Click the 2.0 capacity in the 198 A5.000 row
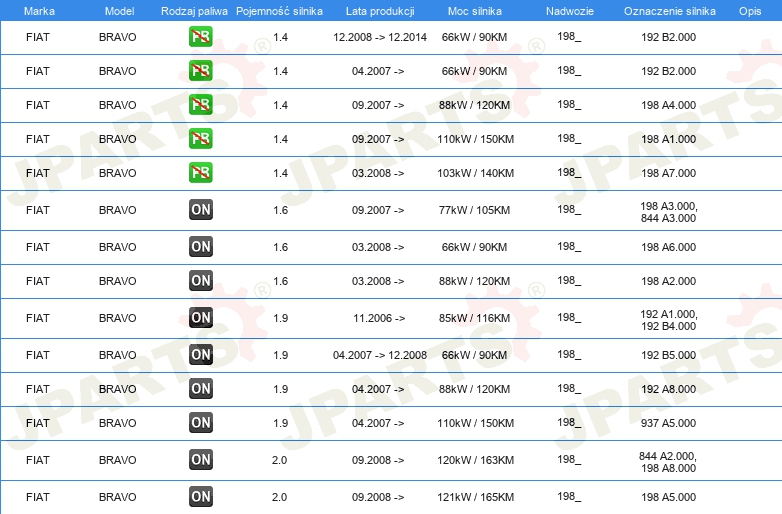 click(x=280, y=497)
